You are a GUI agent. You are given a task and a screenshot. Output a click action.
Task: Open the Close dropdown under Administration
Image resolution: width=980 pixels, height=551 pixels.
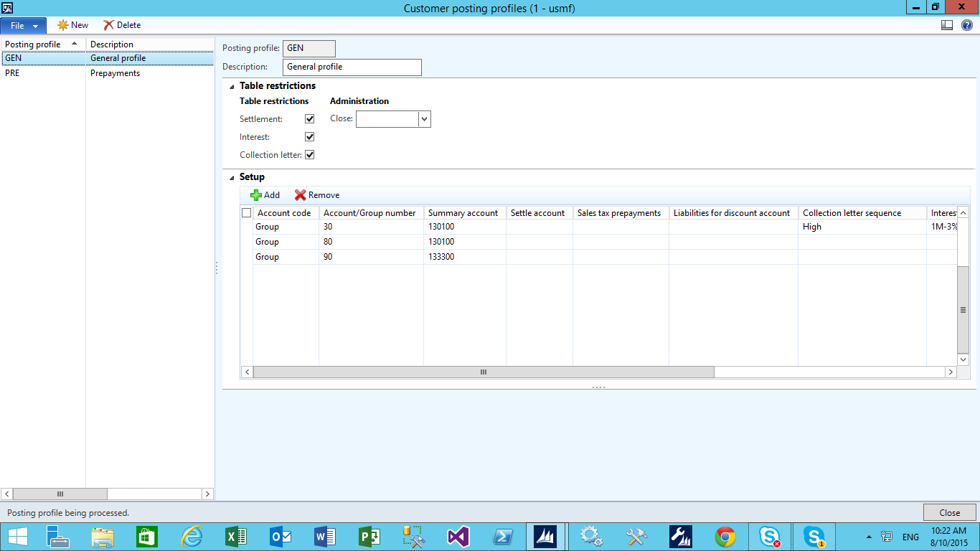click(425, 119)
